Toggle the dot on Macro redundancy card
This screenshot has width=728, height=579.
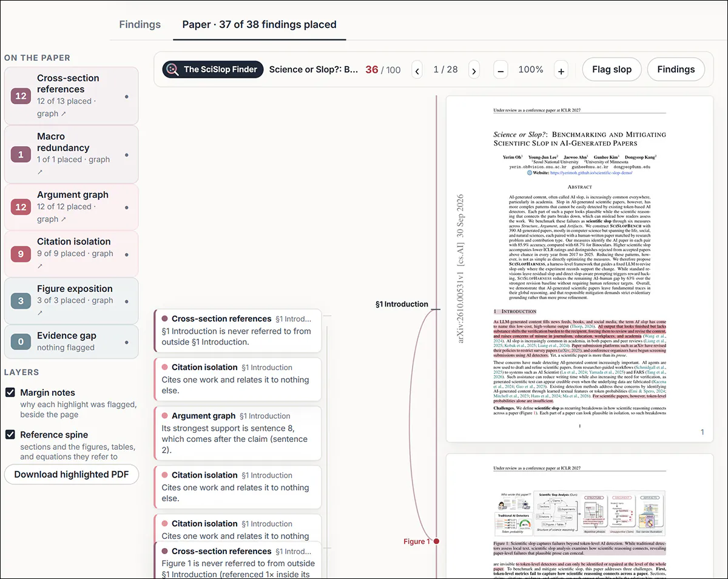coord(126,154)
